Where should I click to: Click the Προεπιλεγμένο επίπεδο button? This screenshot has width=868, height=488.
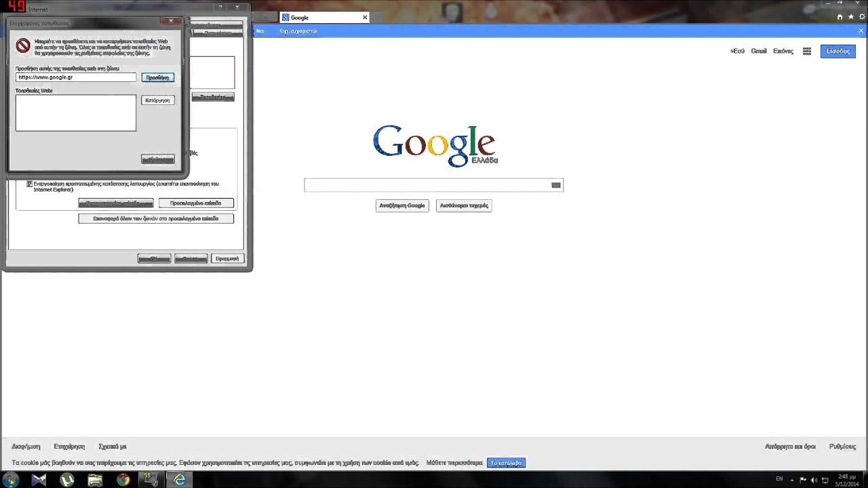(196, 203)
